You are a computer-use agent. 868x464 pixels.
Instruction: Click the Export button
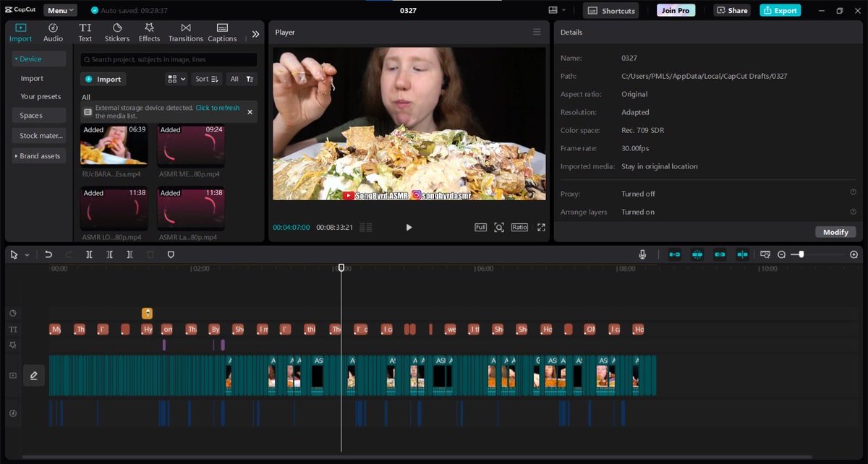tap(780, 10)
